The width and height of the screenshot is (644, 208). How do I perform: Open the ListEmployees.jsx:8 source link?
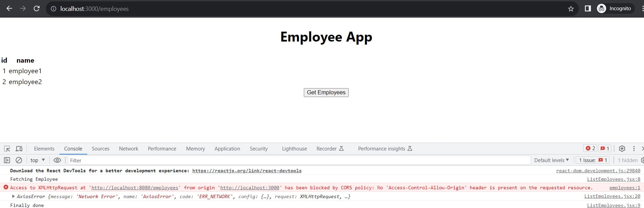614,179
